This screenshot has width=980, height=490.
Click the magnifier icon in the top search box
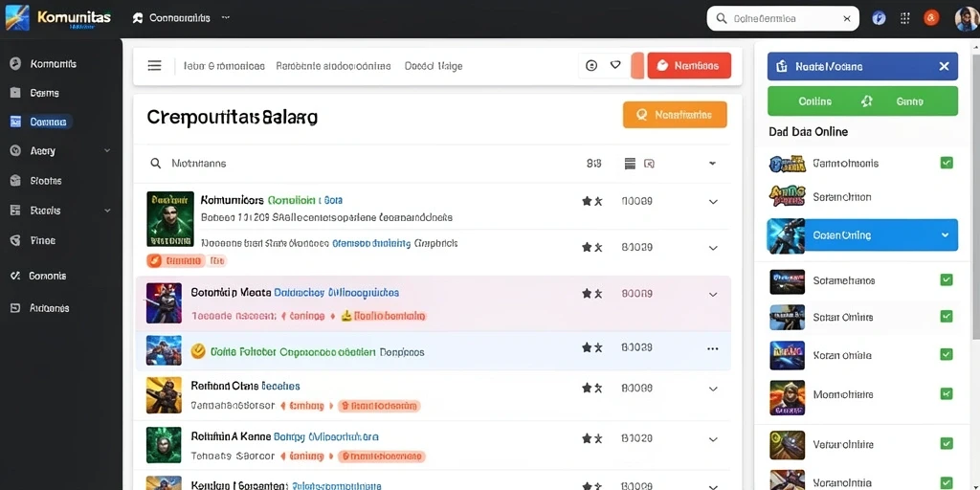click(x=721, y=19)
